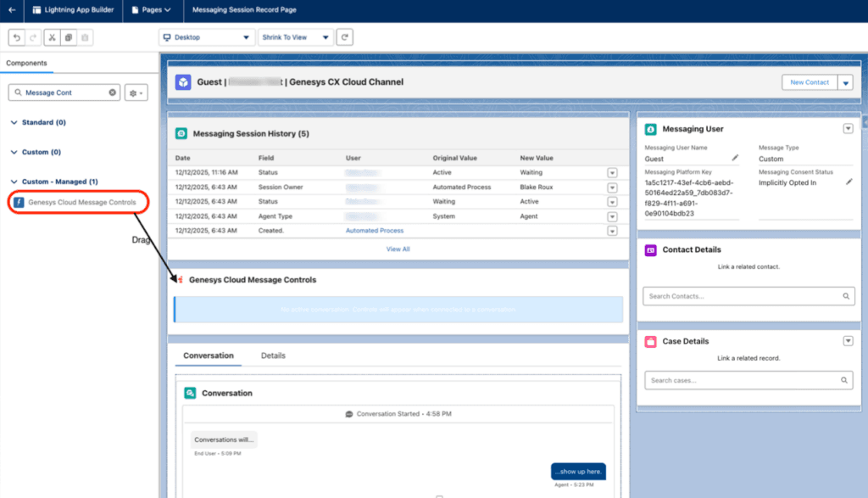This screenshot has height=498, width=868.
Task: Open the Pages menu
Action: tap(151, 11)
